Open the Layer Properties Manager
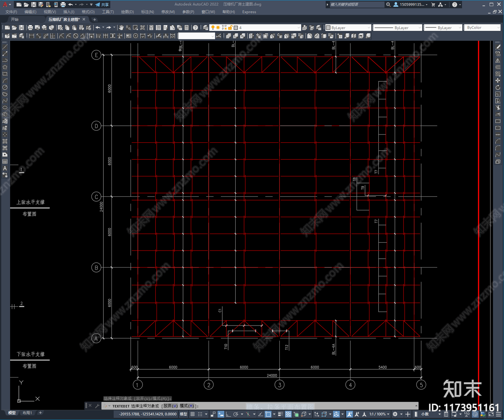 point(205,28)
